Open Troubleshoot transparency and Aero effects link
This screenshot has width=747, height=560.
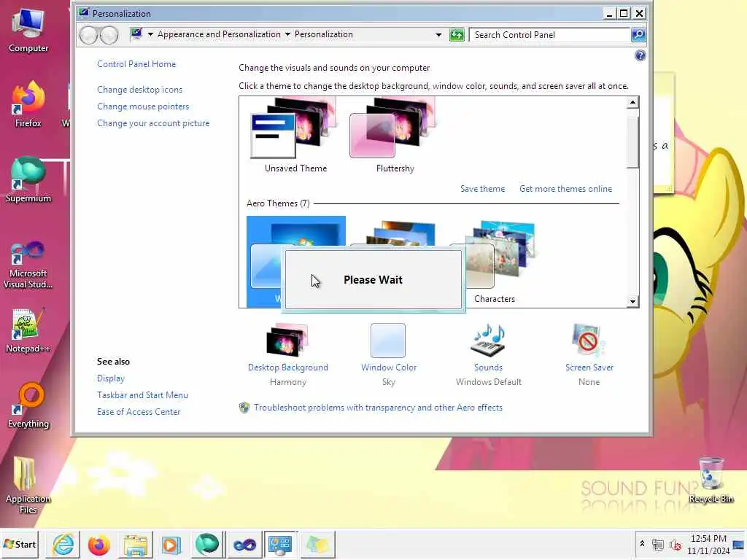tap(378, 408)
